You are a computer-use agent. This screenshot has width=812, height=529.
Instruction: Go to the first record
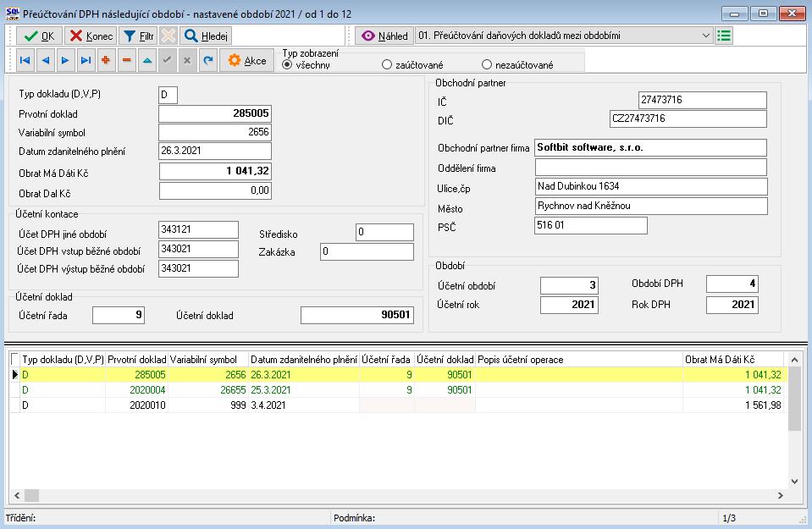[x=25, y=61]
